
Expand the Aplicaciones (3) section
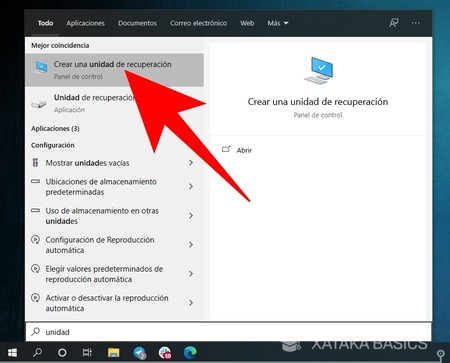click(x=55, y=128)
